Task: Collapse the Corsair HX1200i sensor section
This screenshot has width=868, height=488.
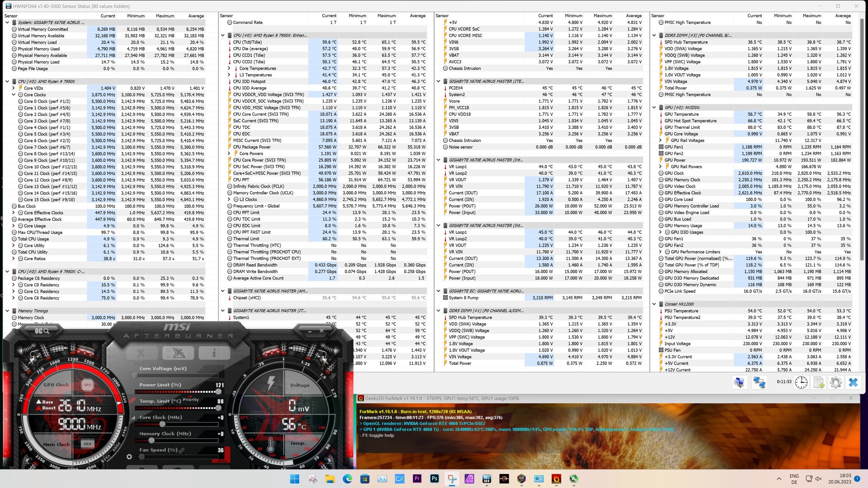Action: [654, 304]
